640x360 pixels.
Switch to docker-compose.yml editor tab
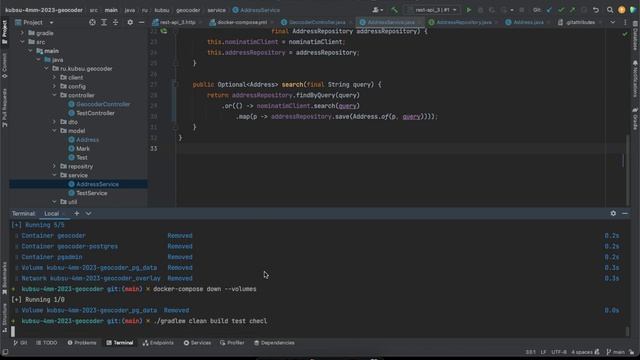(238, 22)
